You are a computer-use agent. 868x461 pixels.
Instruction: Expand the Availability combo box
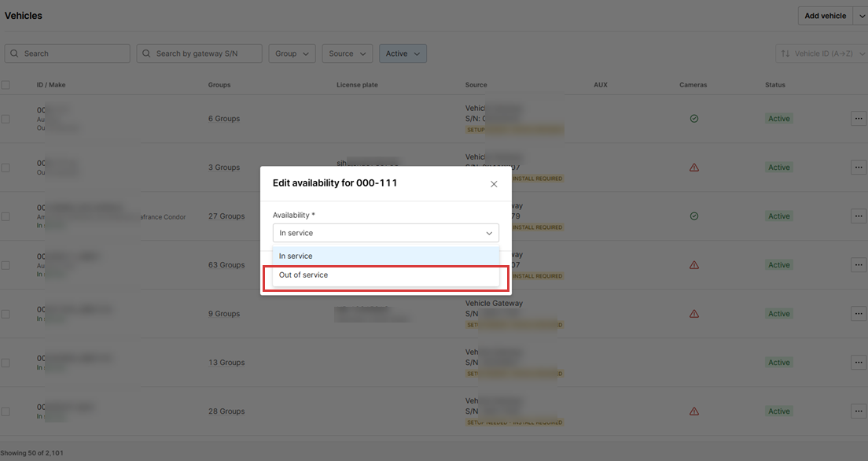[x=385, y=233]
